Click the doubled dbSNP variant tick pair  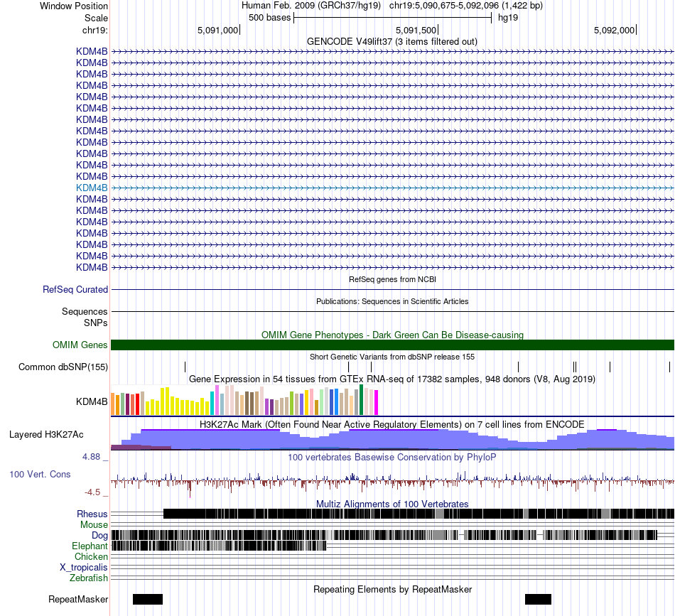coord(575,367)
